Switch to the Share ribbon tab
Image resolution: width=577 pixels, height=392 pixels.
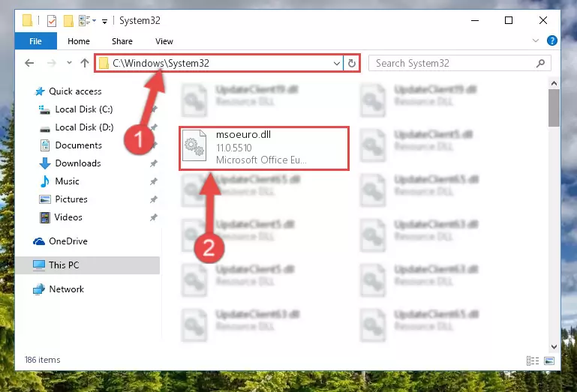[122, 41]
